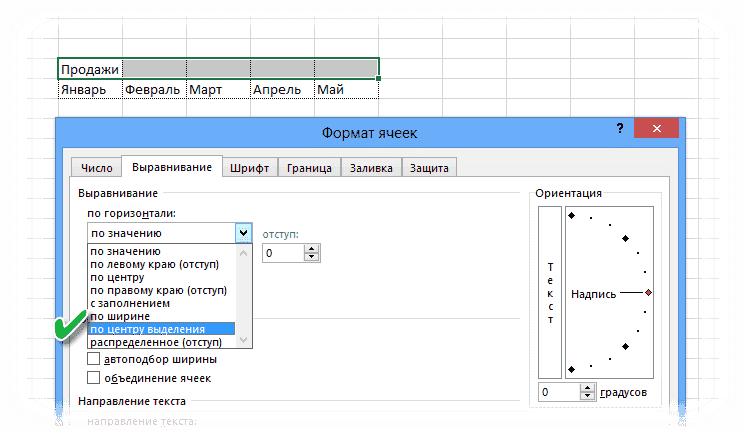Toggle the автоподбор ширины checkbox
The image size is (746, 430).
point(94,358)
